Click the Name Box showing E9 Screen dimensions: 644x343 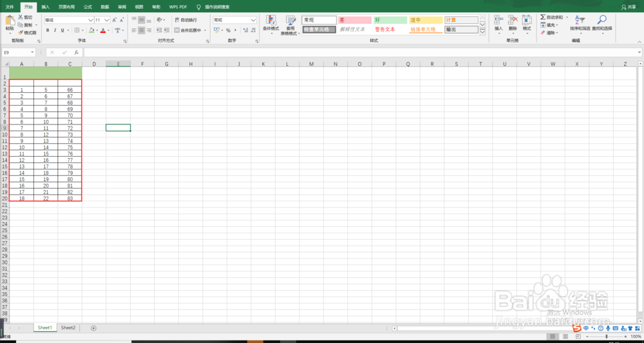19,53
